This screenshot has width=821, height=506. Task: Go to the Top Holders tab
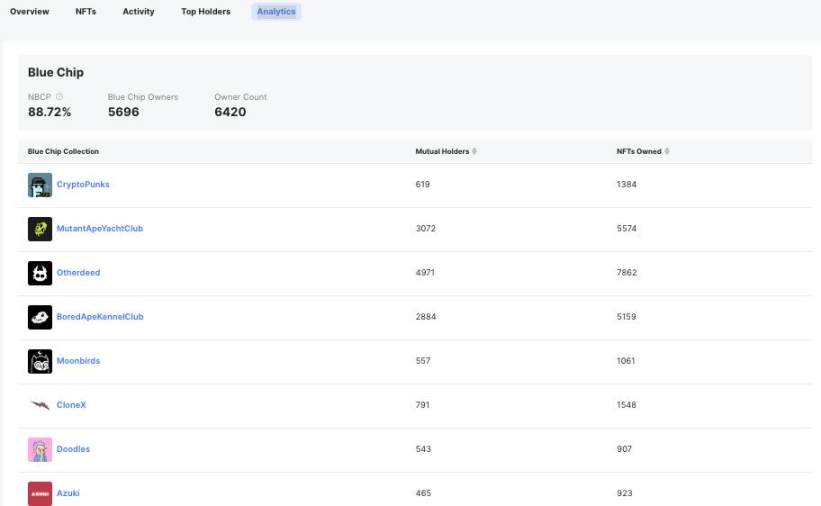[206, 12]
